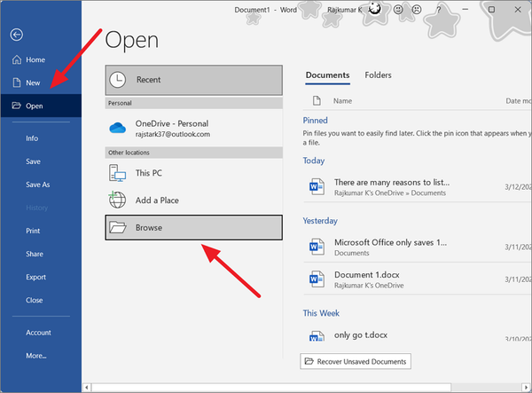Click Word icon beside 'There are many reasons'

pyautogui.click(x=317, y=186)
